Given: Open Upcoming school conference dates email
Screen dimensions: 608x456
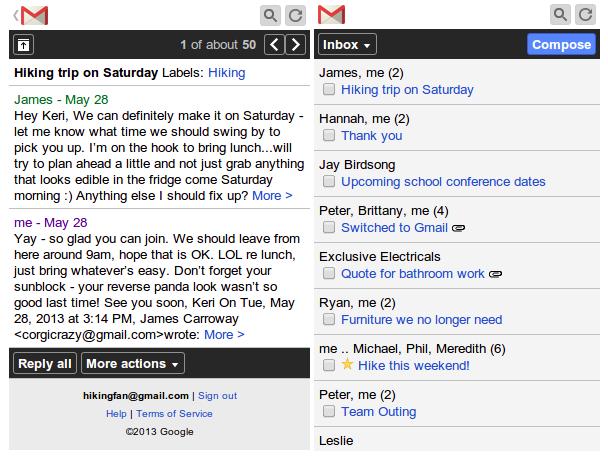Looking at the screenshot, I should coord(443,182).
